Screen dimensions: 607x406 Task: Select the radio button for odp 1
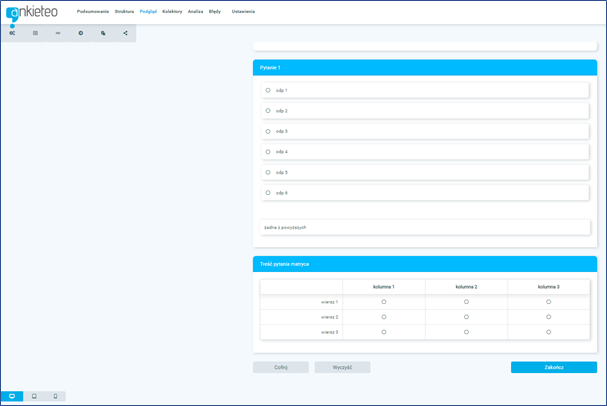click(268, 90)
